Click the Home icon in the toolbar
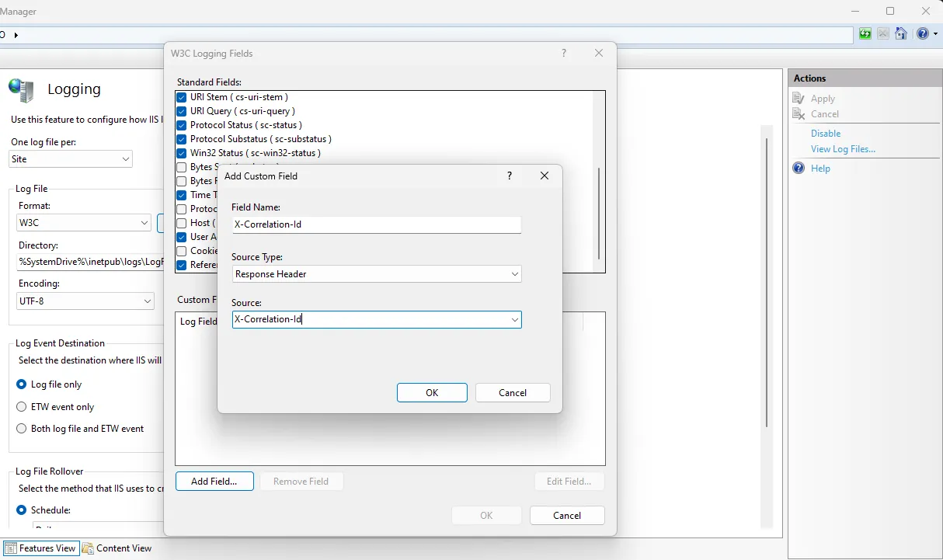 [x=901, y=34]
